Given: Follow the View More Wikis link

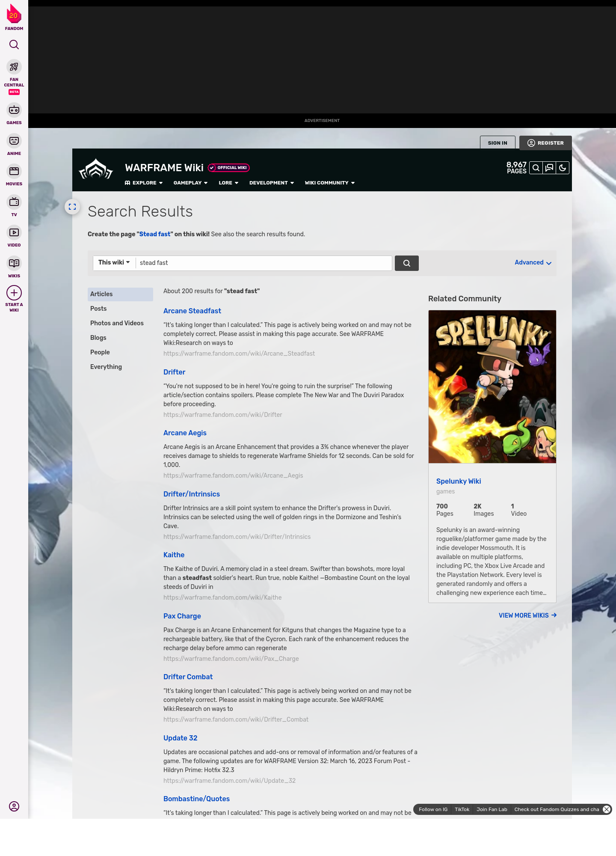Looking at the screenshot, I should (x=527, y=615).
